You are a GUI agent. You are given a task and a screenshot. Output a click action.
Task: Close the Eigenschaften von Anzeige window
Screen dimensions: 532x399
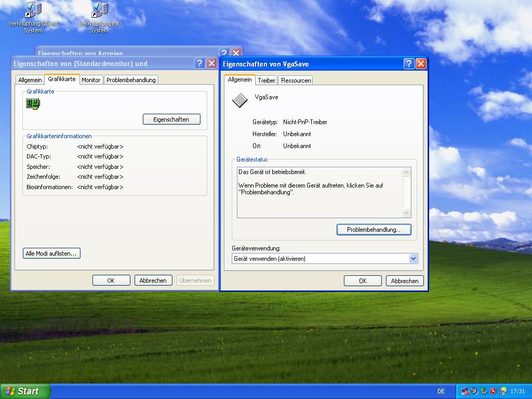coord(236,52)
